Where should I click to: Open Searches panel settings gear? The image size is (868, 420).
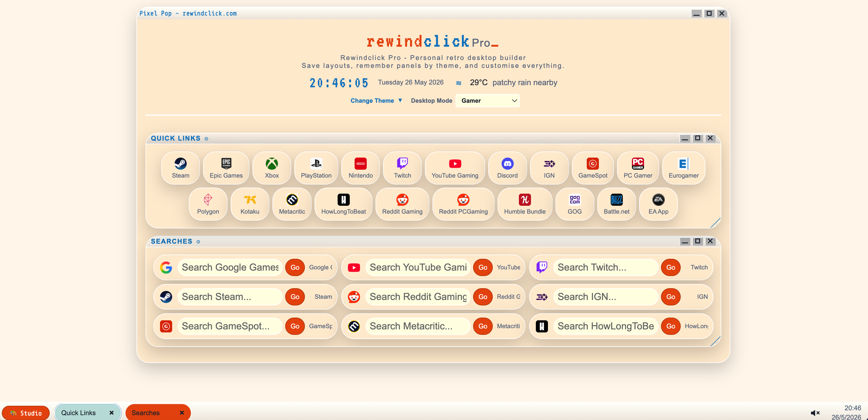198,242
